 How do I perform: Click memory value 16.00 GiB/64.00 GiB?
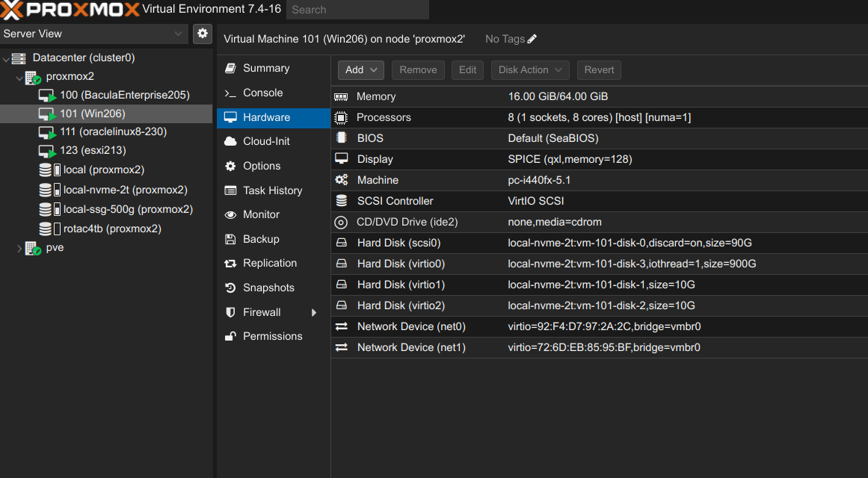pyautogui.click(x=558, y=97)
